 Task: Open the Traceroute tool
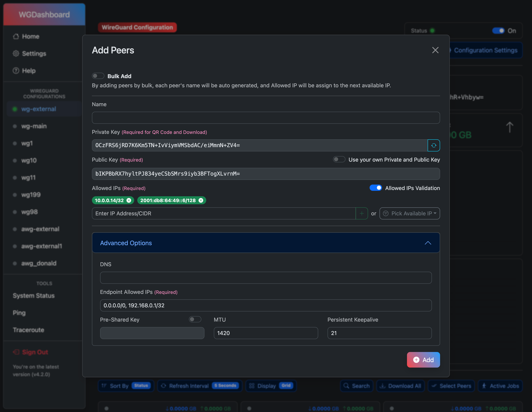click(44, 330)
